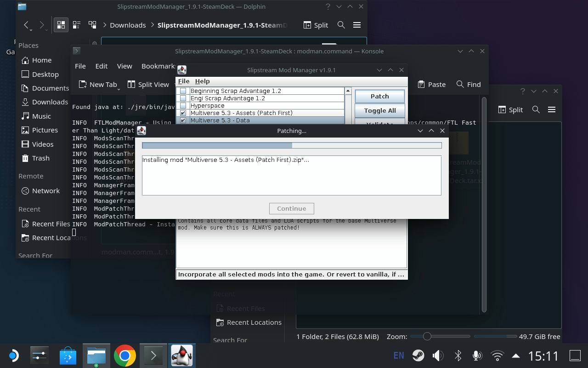Click Konsole terminal taskbar icon
The width and height of the screenshot is (588, 368).
tap(153, 356)
